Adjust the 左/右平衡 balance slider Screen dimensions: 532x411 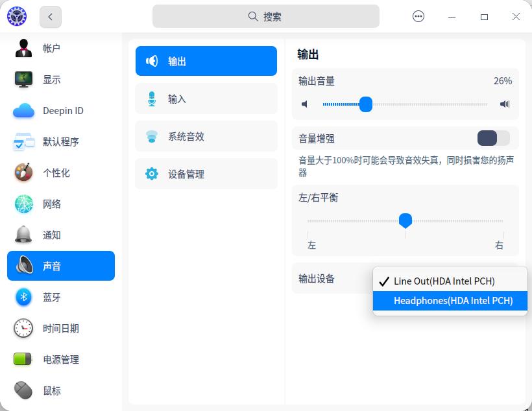click(405, 221)
